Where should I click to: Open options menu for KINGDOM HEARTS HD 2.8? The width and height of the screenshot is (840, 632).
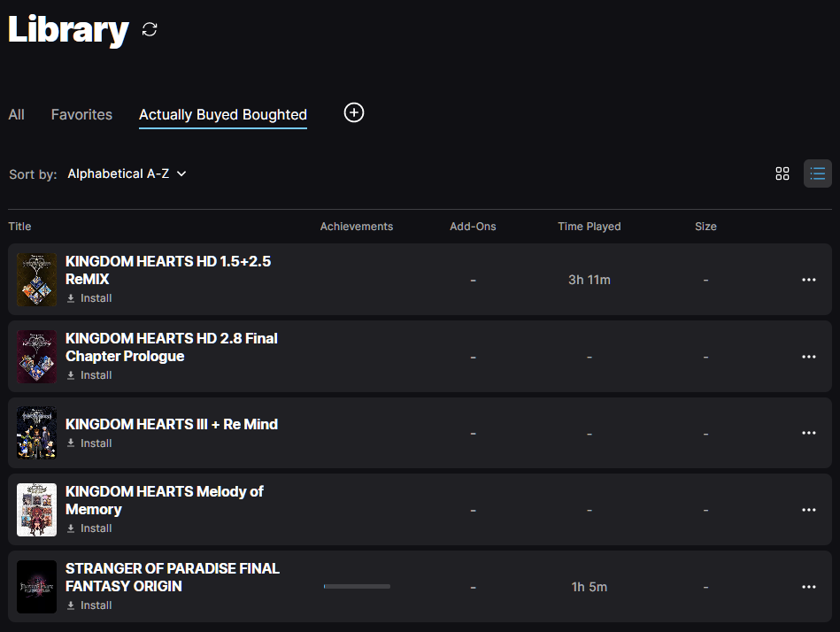[808, 357]
